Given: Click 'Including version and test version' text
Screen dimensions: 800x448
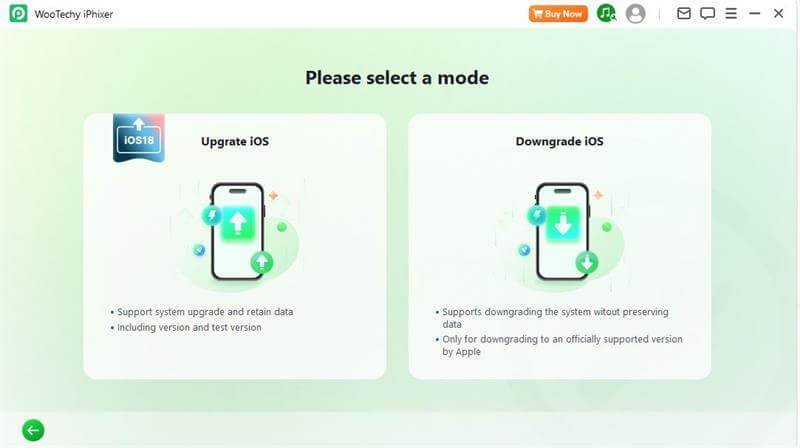Looking at the screenshot, I should tap(189, 328).
